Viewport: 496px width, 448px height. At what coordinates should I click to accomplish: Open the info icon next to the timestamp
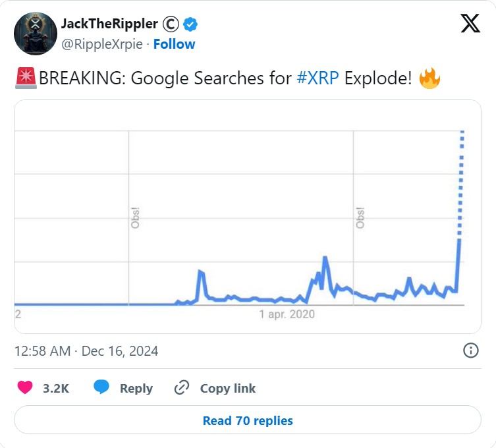pyautogui.click(x=471, y=350)
